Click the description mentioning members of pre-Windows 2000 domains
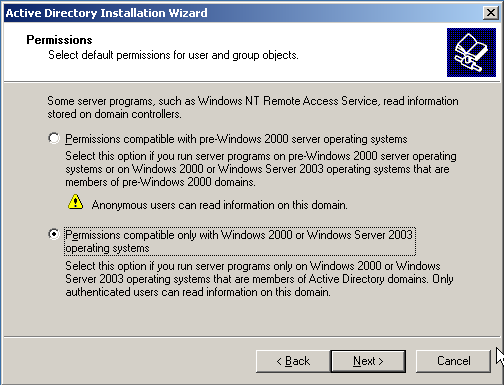The height and width of the screenshot is (385, 504). pyautogui.click(x=261, y=169)
